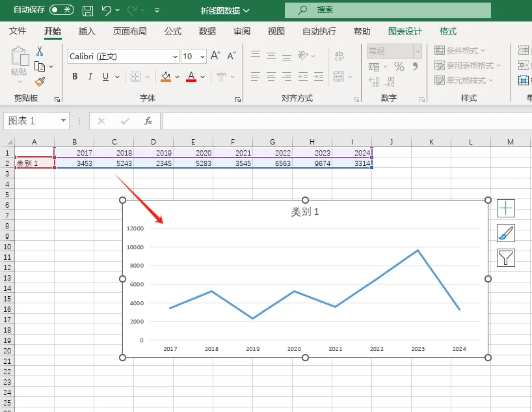Click the Select All corner triangle

[10, 142]
